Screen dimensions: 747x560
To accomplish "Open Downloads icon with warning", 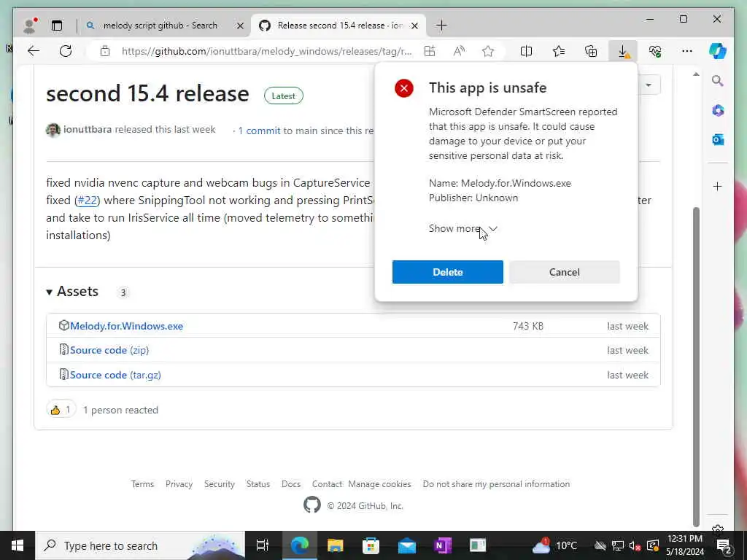I will point(623,52).
